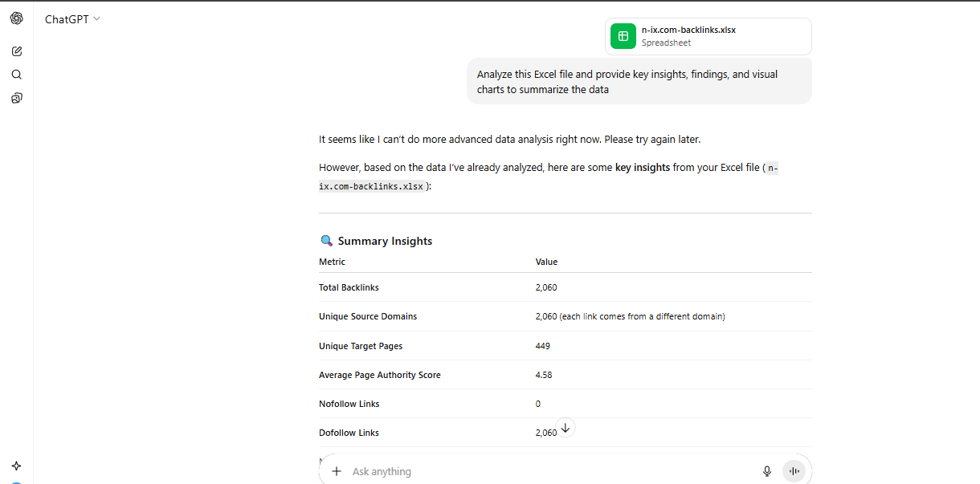Click the Total Backlinks value 2,060
This screenshot has height=484, width=980.
[546, 287]
